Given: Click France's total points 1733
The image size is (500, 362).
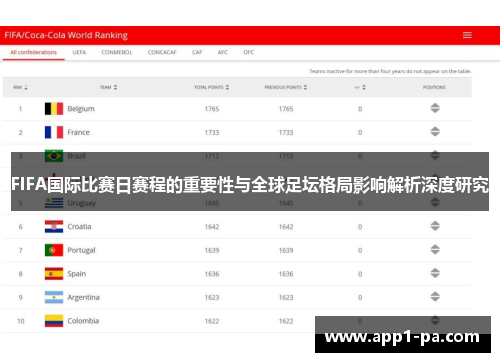Looking at the screenshot, I should point(212,133).
